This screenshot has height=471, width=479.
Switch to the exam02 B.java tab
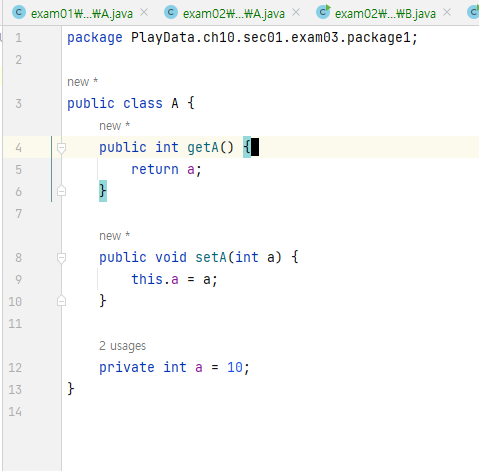pos(385,13)
